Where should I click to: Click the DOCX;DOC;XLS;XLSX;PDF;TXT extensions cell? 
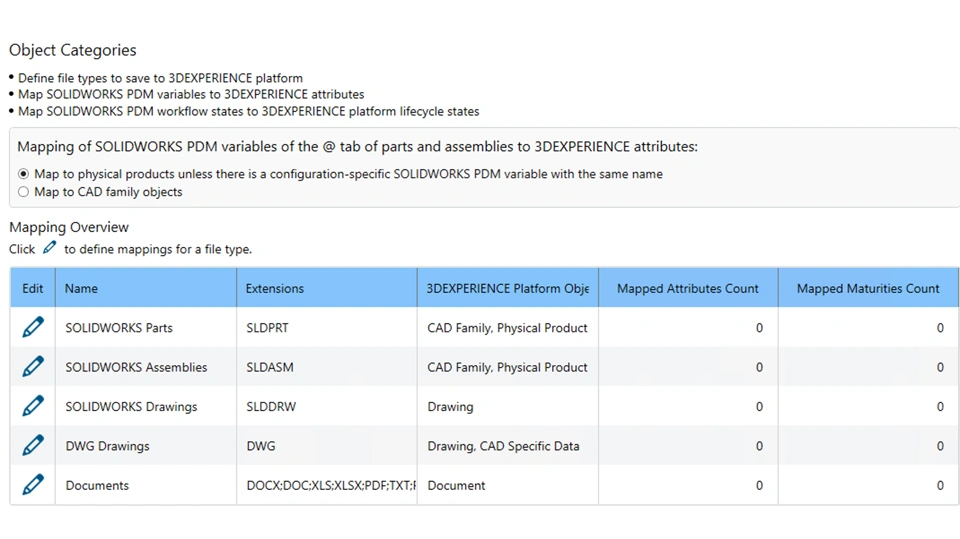pyautogui.click(x=327, y=485)
